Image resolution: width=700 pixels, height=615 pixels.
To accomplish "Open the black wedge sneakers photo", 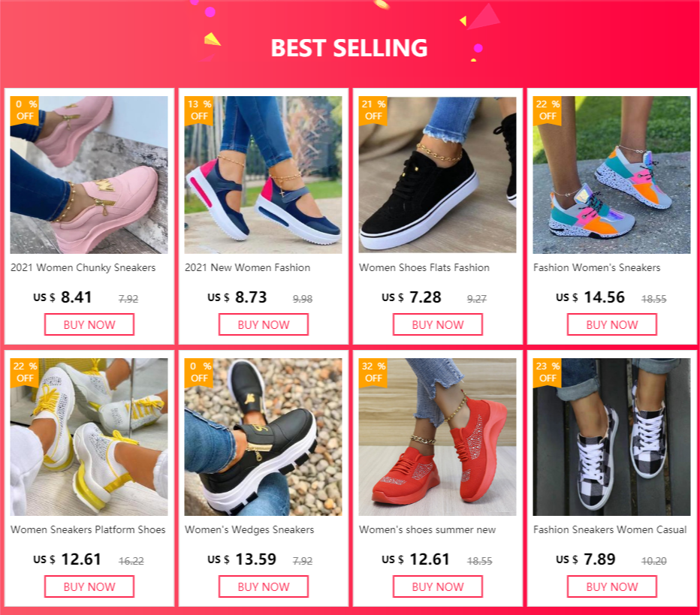I will coord(264,437).
